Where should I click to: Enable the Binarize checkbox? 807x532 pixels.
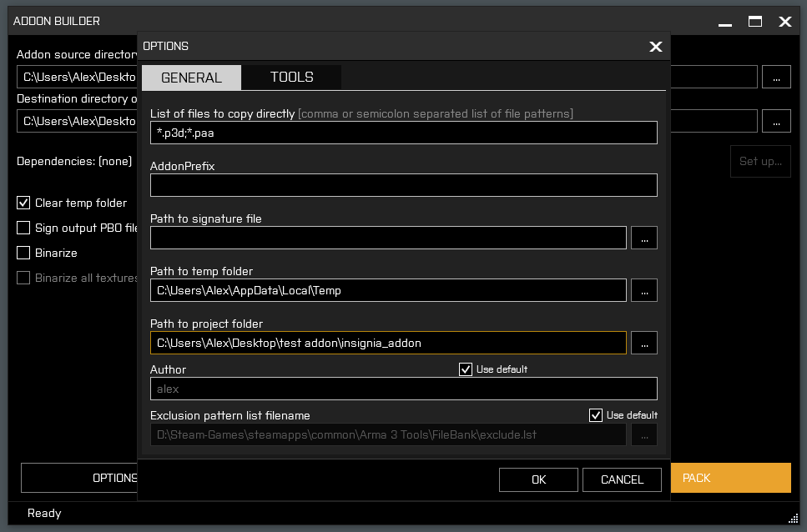click(23, 253)
